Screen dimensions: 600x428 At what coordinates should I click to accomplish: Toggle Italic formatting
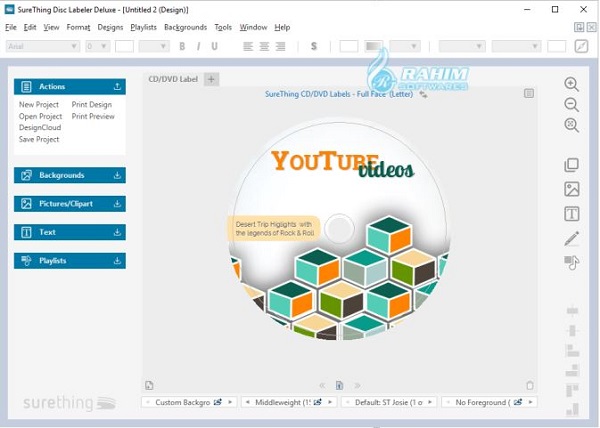coord(198,46)
